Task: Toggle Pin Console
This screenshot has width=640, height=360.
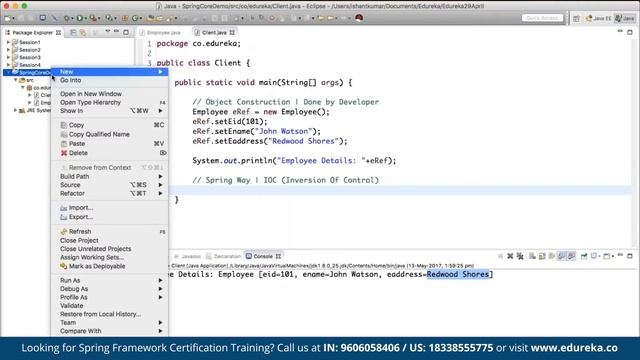Action: tap(584, 256)
